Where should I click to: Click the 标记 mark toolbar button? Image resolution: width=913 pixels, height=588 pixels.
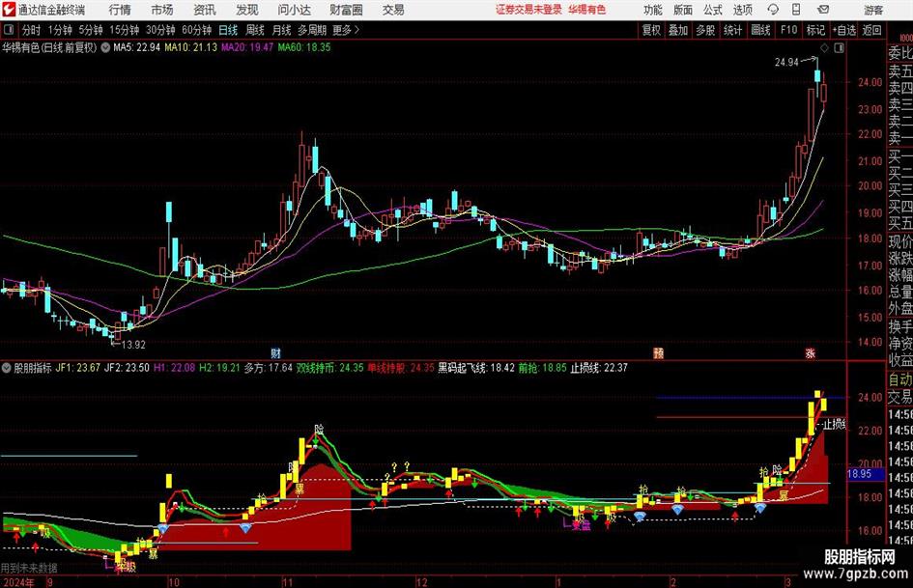(815, 30)
